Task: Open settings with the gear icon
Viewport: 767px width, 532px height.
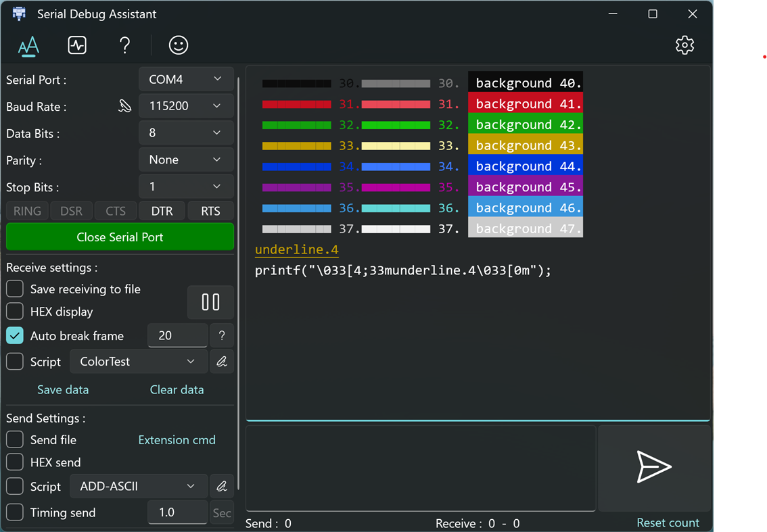Action: 684,45
